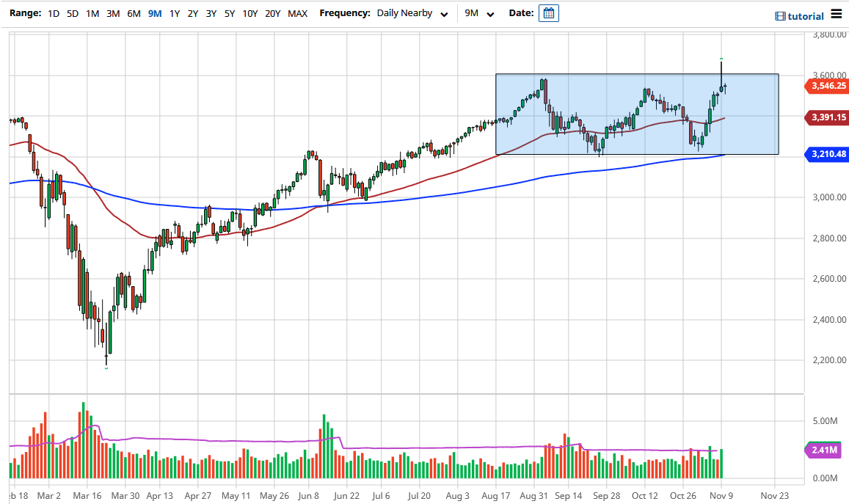Select the 1Y range option
Screen dimensions: 849x504
click(x=173, y=13)
